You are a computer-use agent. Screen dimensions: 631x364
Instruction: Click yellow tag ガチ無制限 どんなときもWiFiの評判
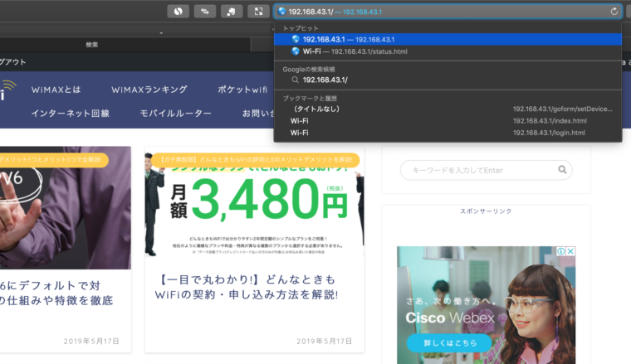click(x=255, y=159)
